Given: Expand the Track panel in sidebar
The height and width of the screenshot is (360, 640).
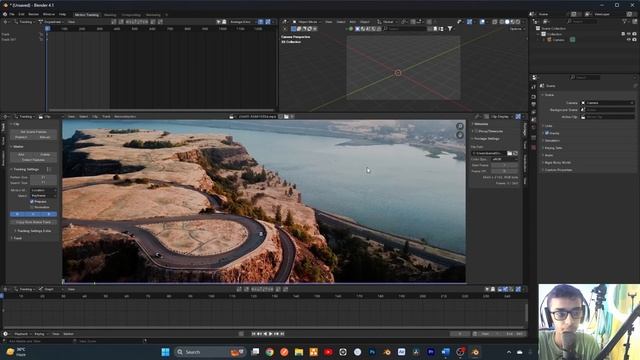Looking at the screenshot, I should pos(17,238).
